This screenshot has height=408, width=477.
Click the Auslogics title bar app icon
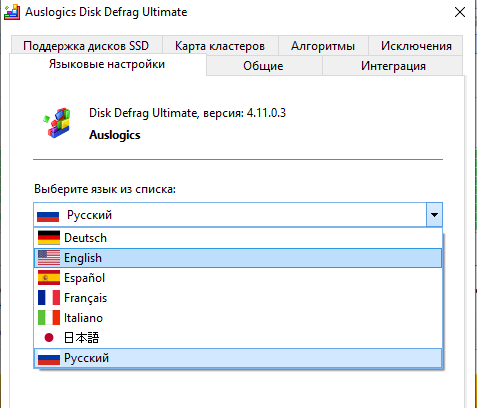tap(12, 12)
